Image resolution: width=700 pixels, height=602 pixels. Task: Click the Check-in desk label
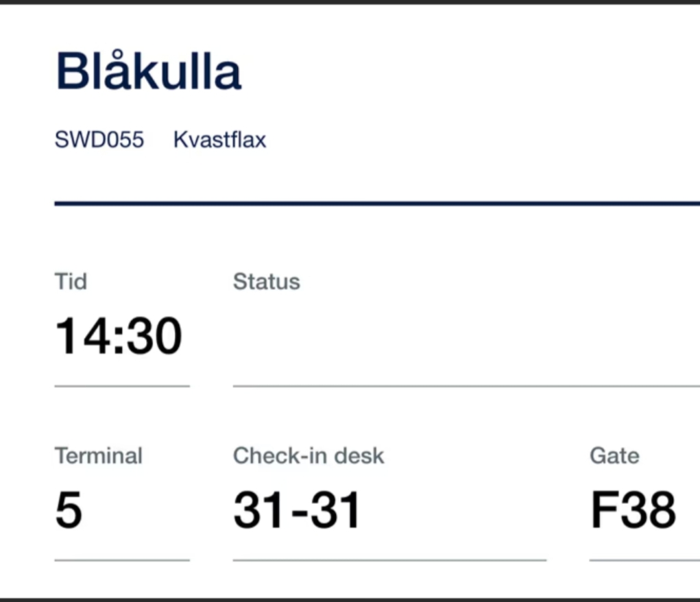tap(309, 456)
